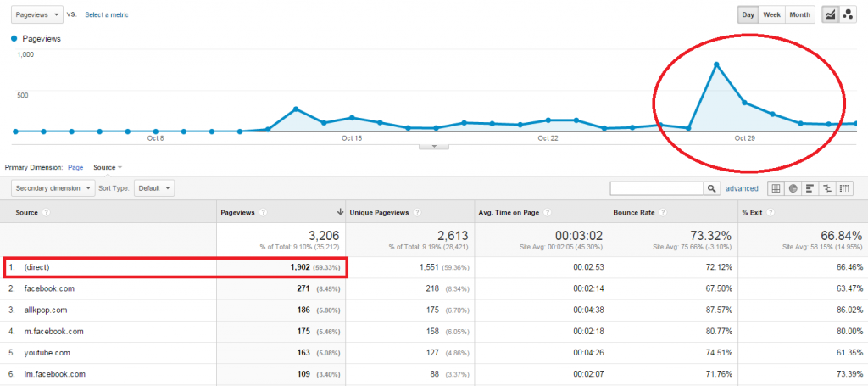Sort by % Exit header
The width and height of the screenshot is (868, 386).
(x=754, y=213)
